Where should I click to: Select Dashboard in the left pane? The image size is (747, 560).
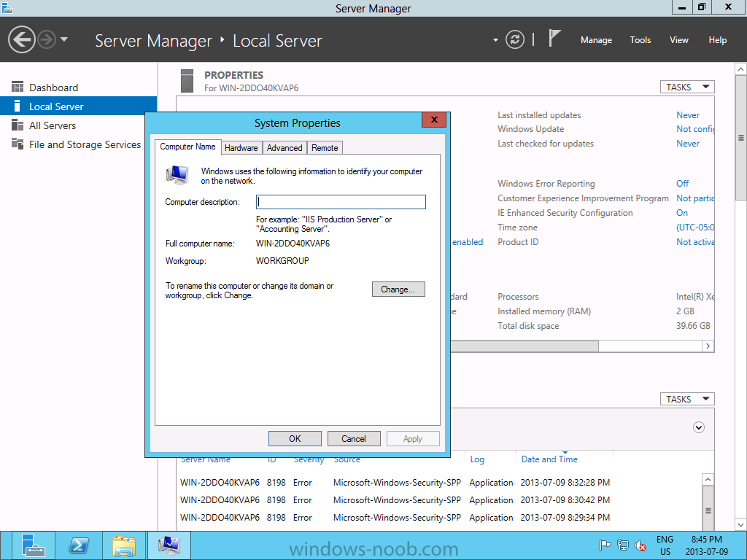pyautogui.click(x=79, y=87)
